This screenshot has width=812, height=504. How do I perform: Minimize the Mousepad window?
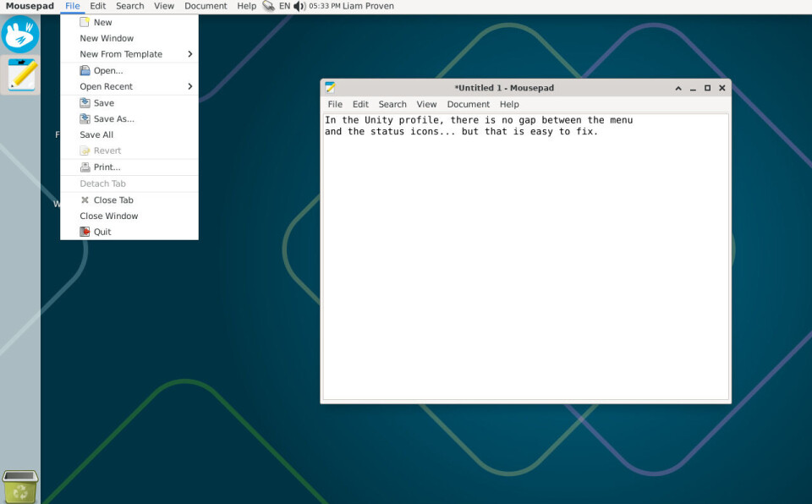(693, 88)
